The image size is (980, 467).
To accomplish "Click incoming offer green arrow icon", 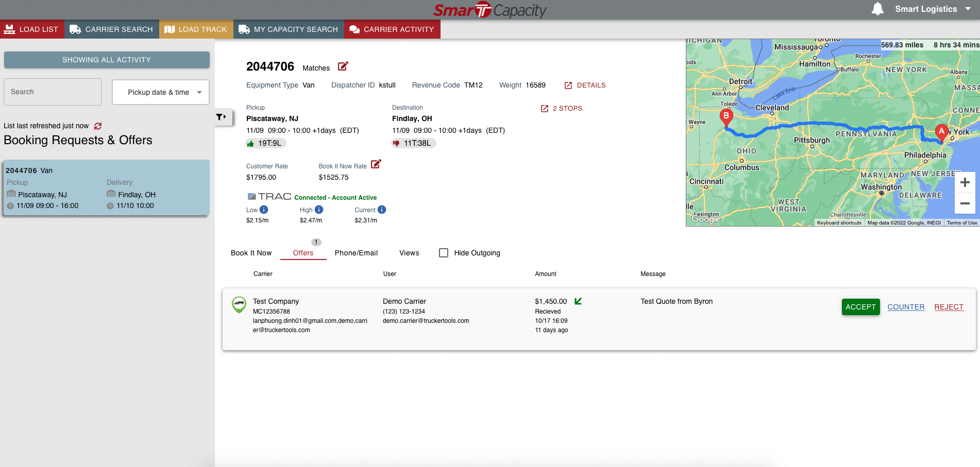I will pos(578,301).
